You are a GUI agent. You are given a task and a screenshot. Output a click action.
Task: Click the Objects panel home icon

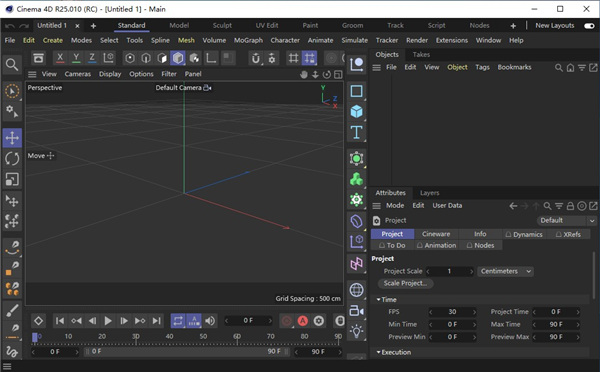tap(570, 68)
